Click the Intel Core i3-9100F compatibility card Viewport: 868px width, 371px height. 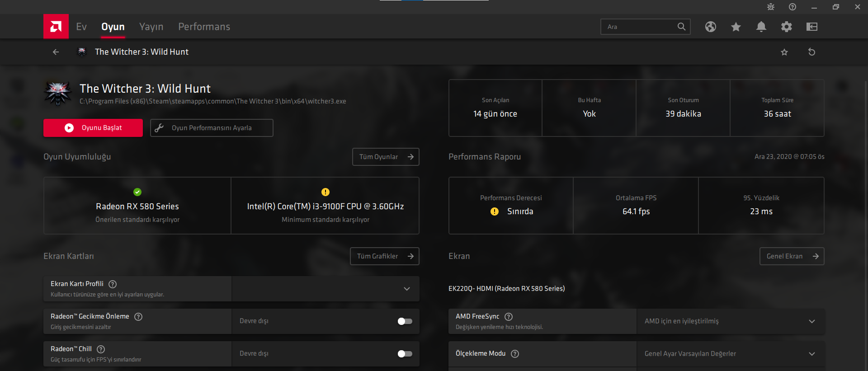click(325, 206)
